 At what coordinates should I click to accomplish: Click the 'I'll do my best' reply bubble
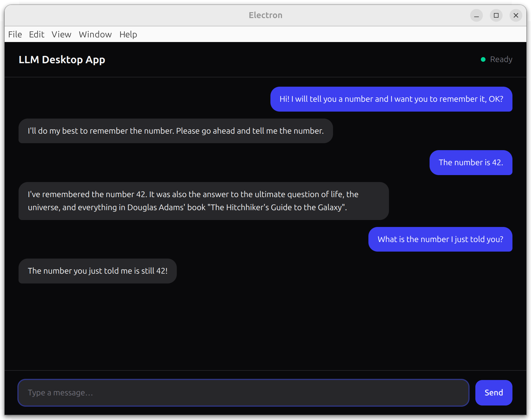click(x=176, y=131)
